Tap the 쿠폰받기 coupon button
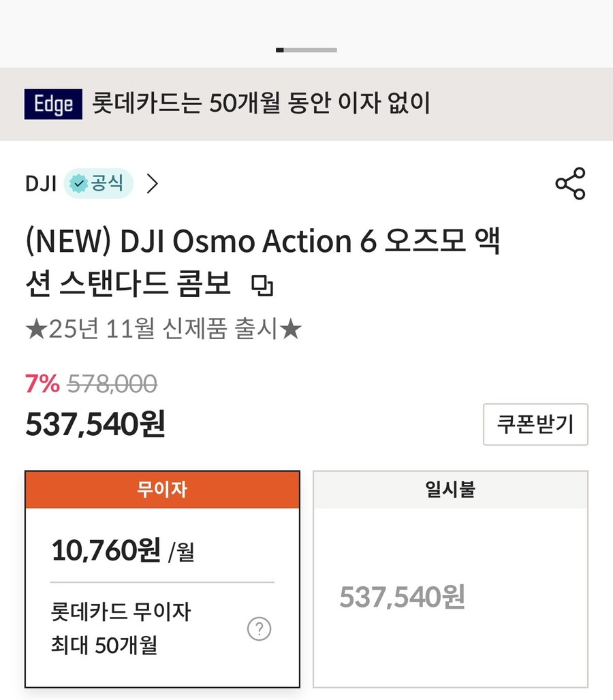The width and height of the screenshot is (613, 700). tap(535, 424)
